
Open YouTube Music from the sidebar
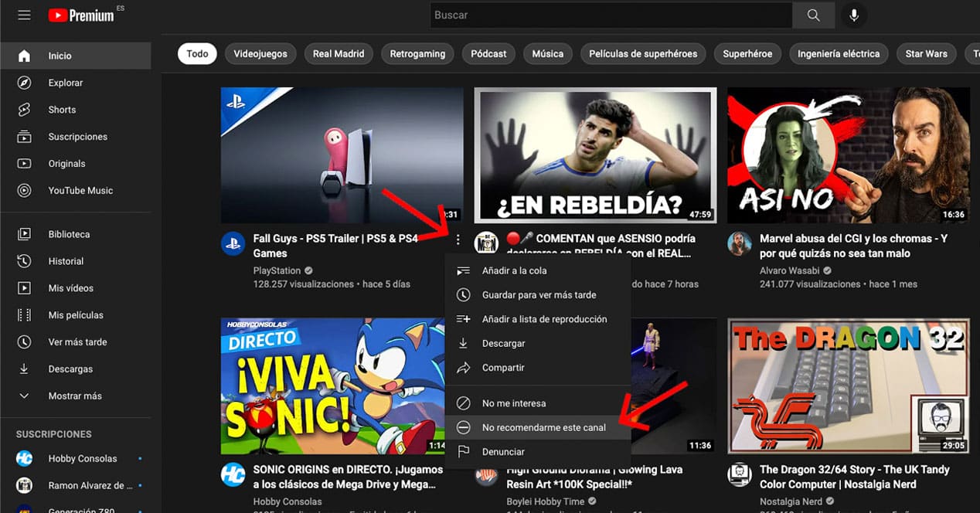81,190
